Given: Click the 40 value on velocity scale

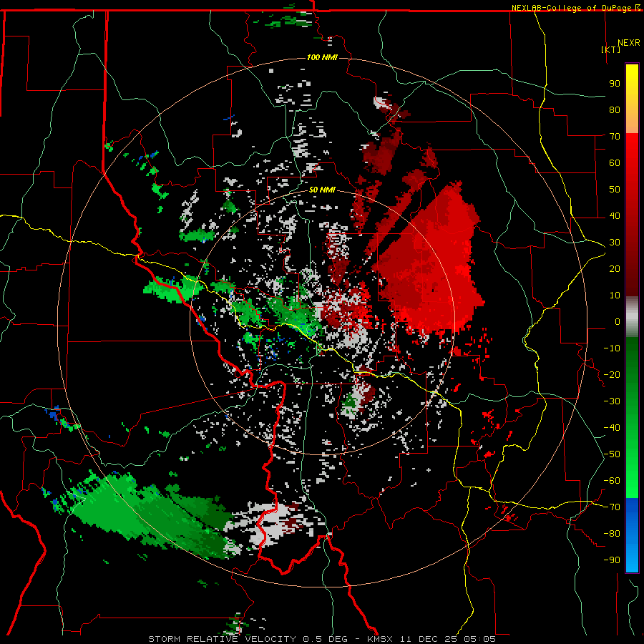Looking at the screenshot, I should 615,215.
